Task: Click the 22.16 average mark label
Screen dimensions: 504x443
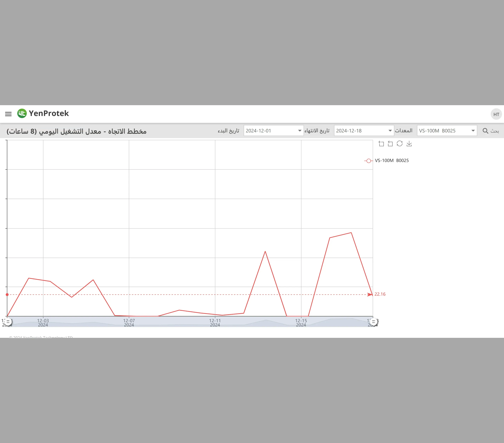Action: coord(380,294)
